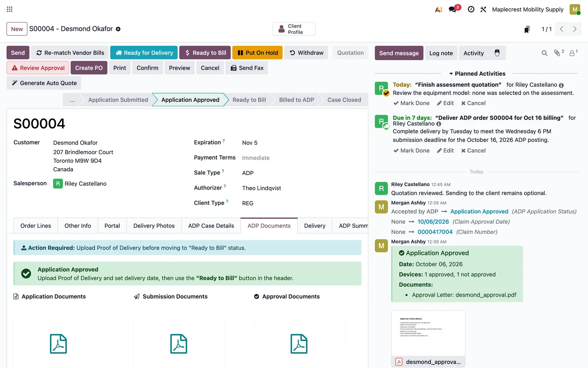Open the clock activities icon
Image resolution: width=588 pixels, height=368 pixels.
coord(471,9)
